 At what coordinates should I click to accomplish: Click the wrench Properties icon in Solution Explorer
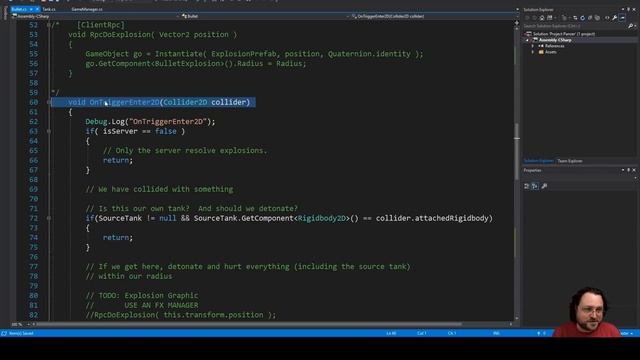click(x=614, y=18)
